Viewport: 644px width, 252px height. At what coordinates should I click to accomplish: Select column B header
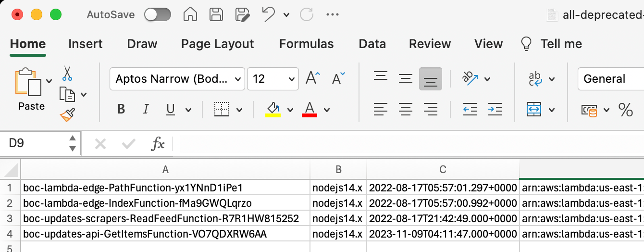pyautogui.click(x=338, y=169)
